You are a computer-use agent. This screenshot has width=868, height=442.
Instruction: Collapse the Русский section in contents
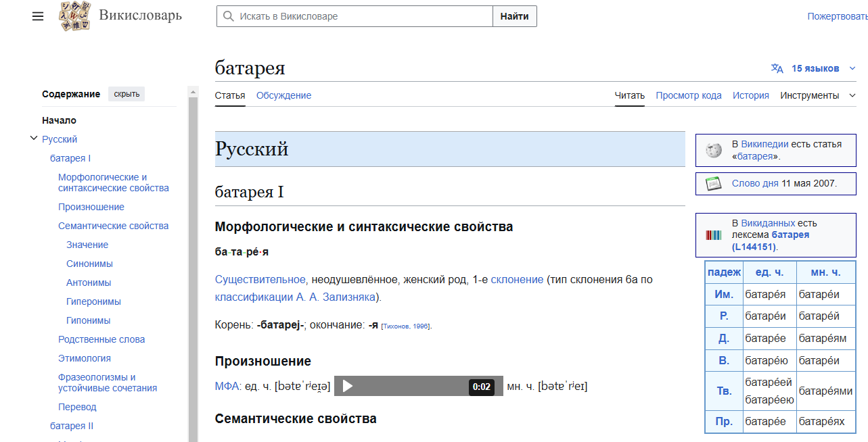coord(33,139)
